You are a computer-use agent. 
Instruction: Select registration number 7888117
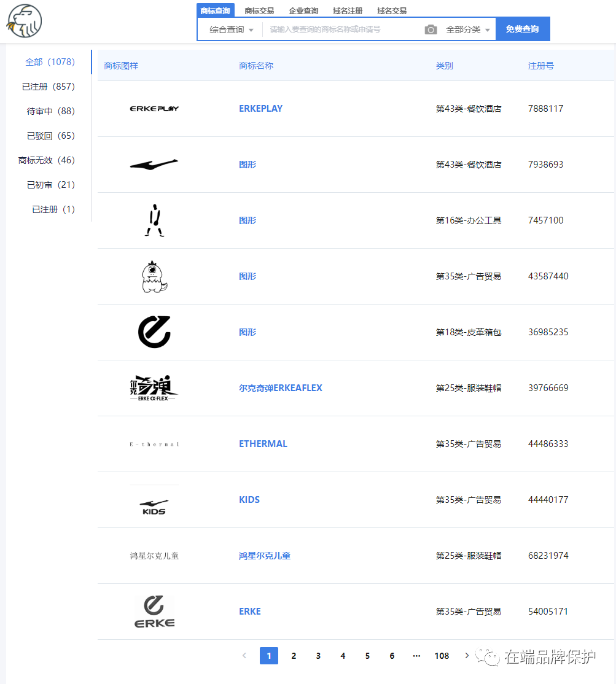[x=545, y=109]
